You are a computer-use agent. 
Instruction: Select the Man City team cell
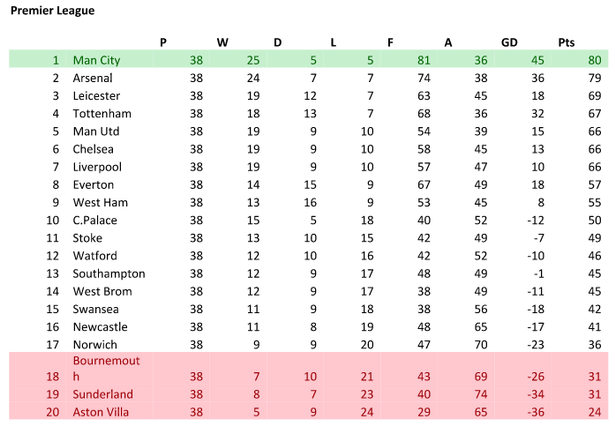coord(96,60)
